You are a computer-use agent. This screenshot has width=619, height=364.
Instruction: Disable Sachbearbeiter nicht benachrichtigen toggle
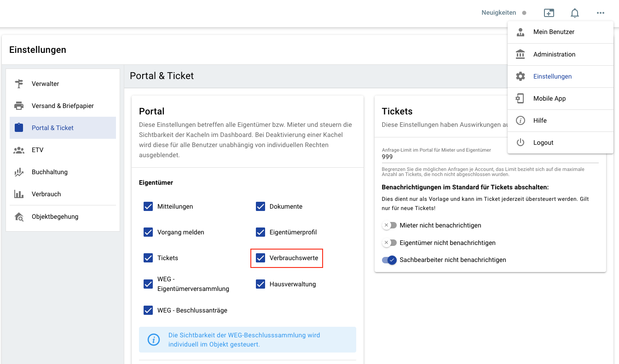tap(389, 260)
